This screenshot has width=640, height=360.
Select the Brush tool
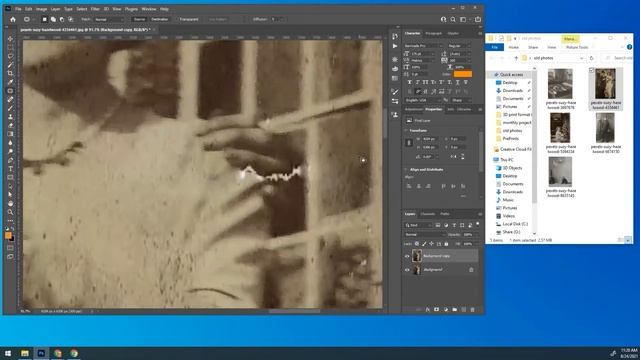click(10, 108)
